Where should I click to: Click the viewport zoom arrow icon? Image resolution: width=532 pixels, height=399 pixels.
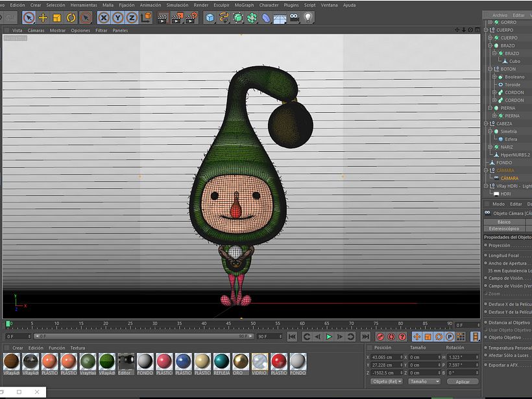(x=463, y=30)
